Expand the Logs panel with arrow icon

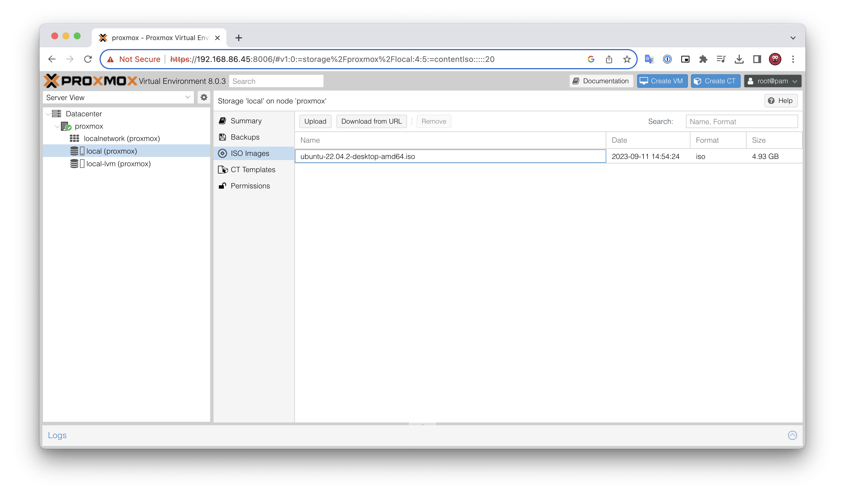click(x=792, y=435)
